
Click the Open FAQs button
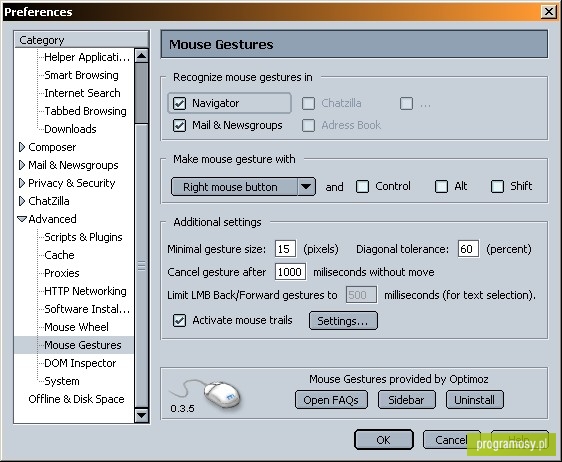331,400
